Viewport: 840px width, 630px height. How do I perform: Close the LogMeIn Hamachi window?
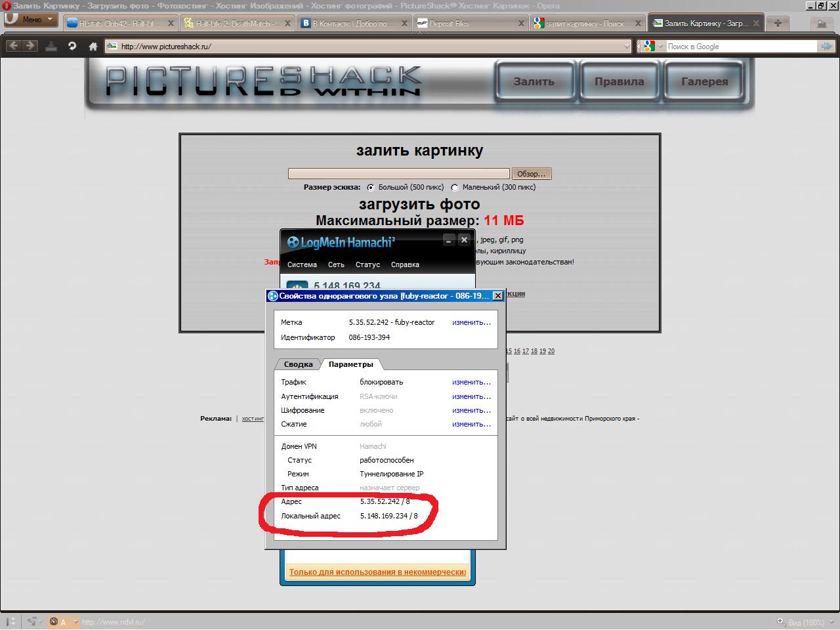(x=464, y=240)
